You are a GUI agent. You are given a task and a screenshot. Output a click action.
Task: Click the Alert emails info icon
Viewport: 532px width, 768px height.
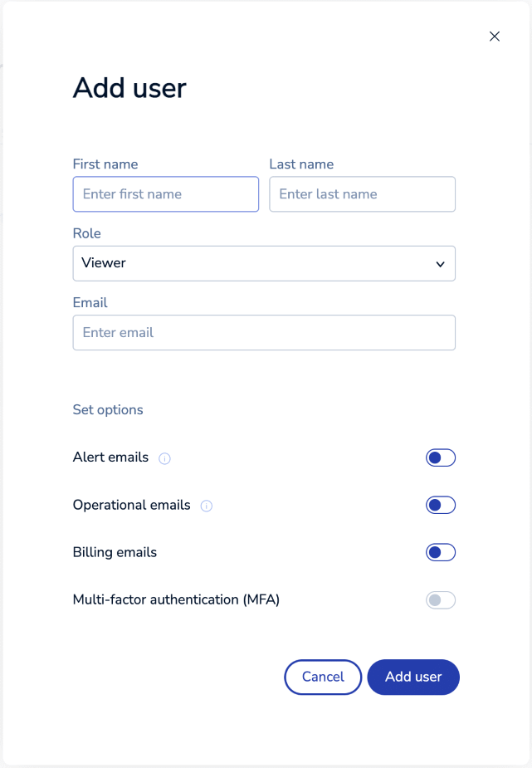164,458
